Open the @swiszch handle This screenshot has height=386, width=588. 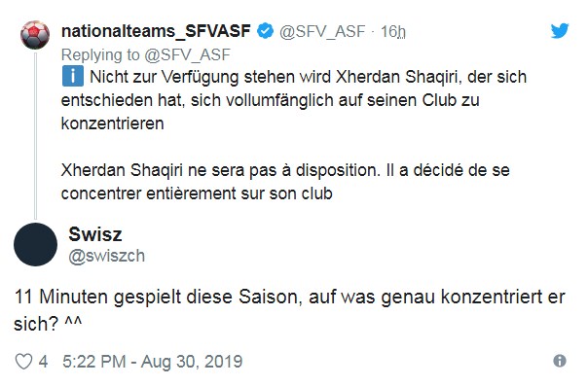106,256
